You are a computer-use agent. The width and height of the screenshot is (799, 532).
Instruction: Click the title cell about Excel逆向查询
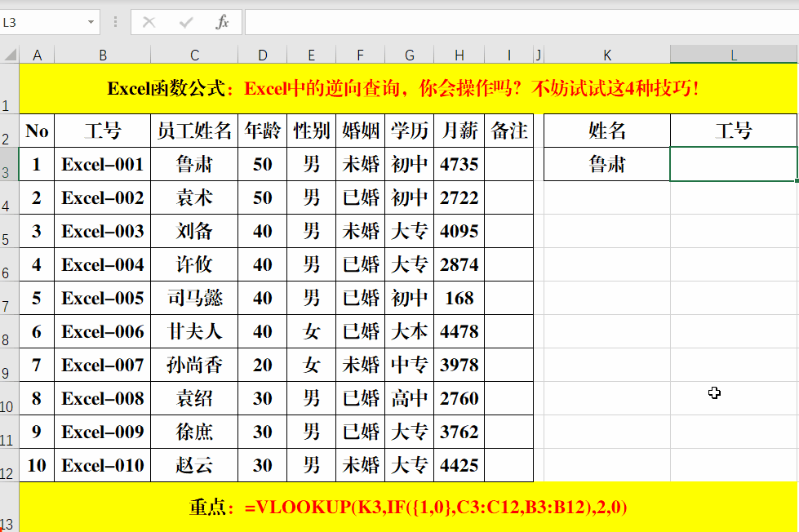click(408, 89)
